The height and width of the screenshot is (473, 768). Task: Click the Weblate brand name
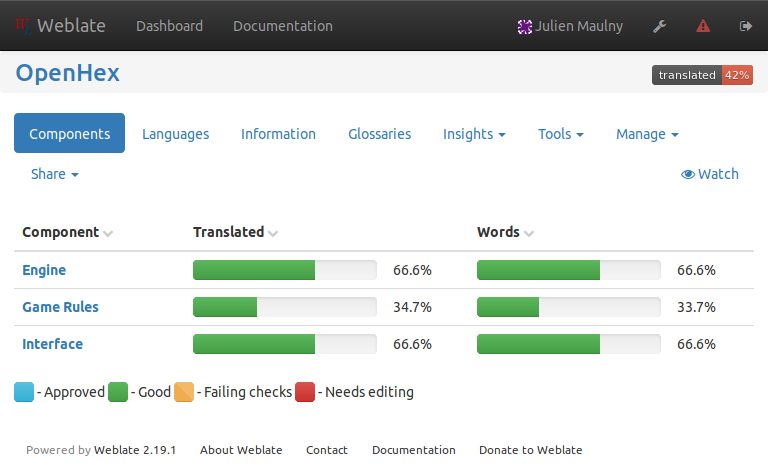pos(72,25)
